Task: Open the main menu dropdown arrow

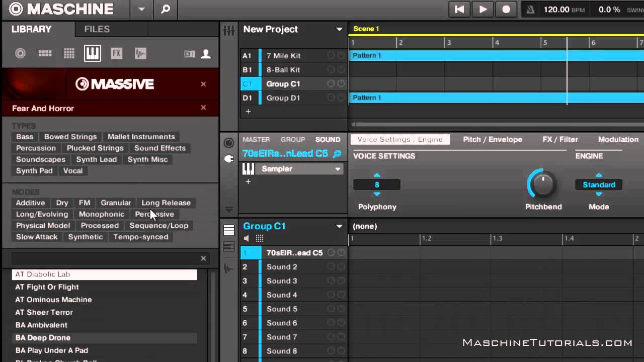Action: [x=141, y=9]
